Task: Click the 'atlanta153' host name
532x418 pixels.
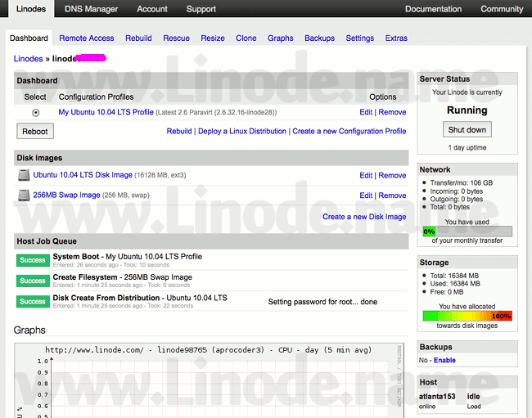Action: pyautogui.click(x=437, y=396)
